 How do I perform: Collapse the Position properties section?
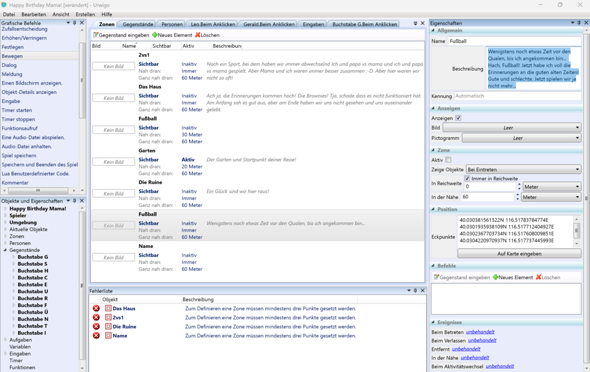tap(433, 209)
